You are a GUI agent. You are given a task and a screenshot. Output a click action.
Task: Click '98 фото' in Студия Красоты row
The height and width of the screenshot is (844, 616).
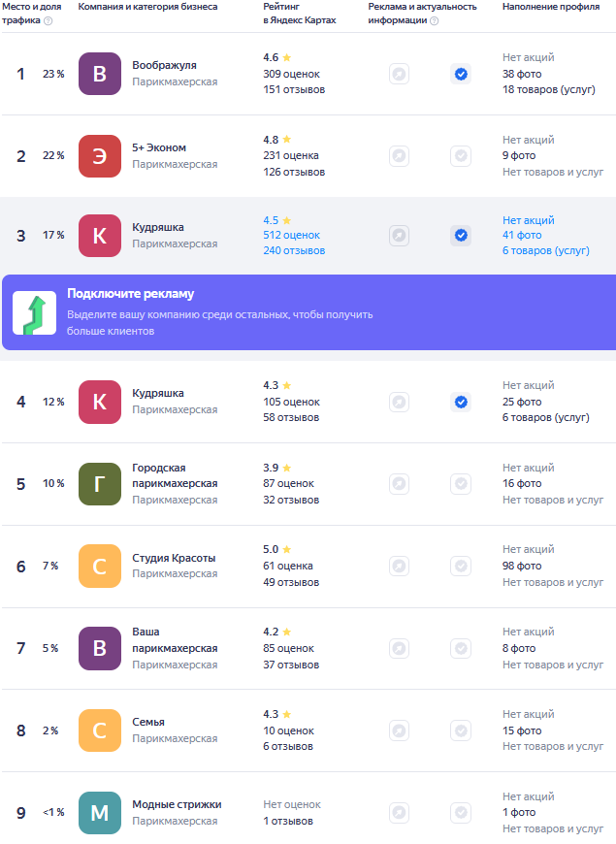[x=522, y=567]
